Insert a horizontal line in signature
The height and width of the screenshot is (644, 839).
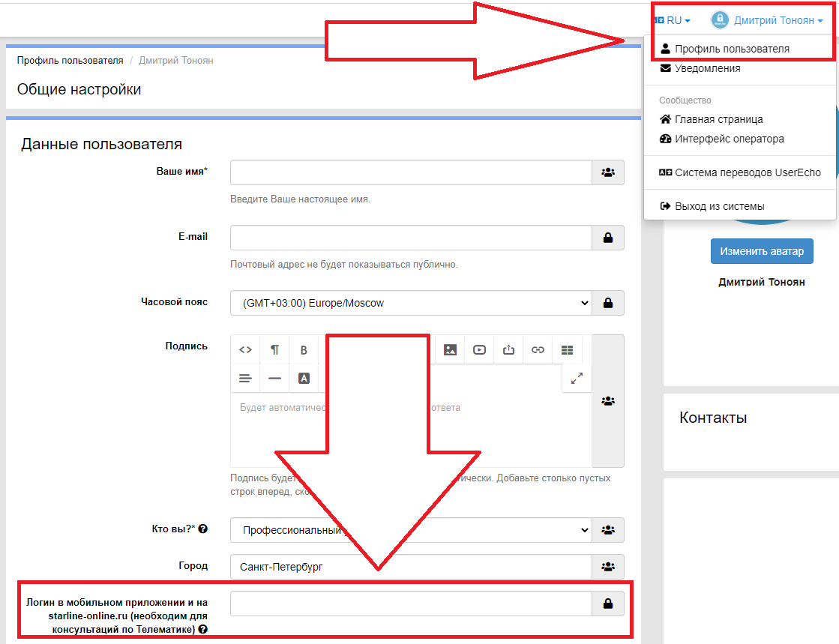point(274,379)
